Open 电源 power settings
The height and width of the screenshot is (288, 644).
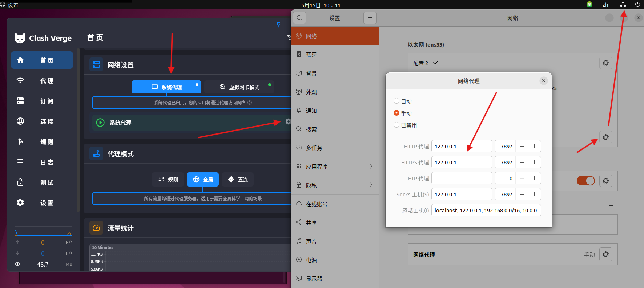(335, 260)
